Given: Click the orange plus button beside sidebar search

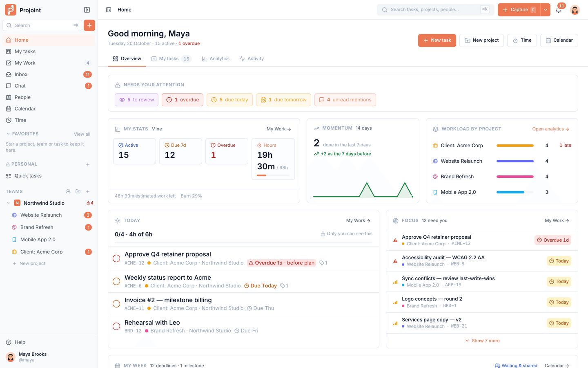Looking at the screenshot, I should [x=89, y=25].
